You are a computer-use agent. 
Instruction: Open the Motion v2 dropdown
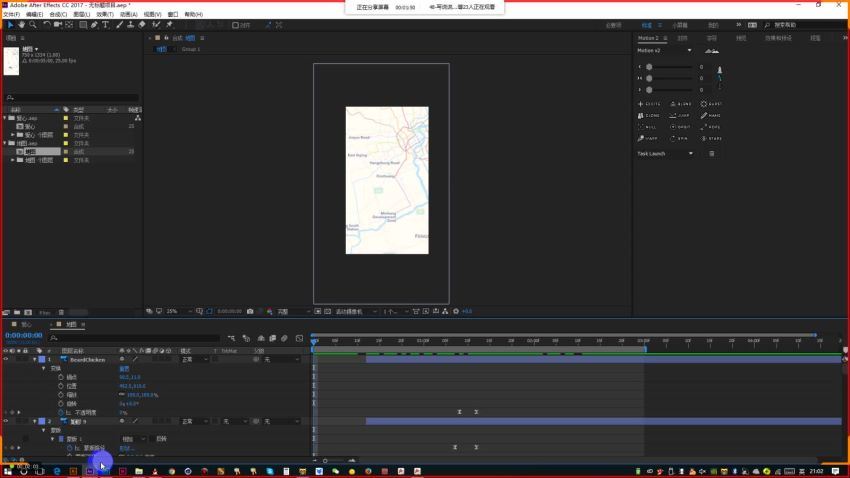[x=665, y=50]
